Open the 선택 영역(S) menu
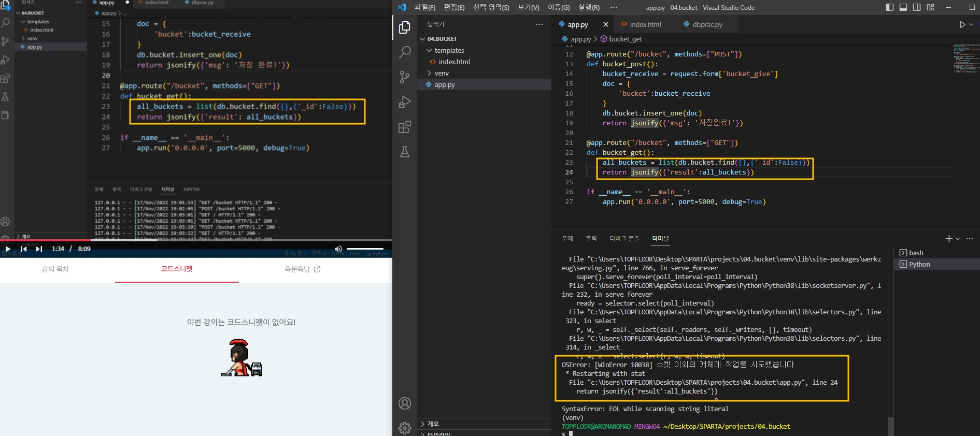 pos(491,7)
